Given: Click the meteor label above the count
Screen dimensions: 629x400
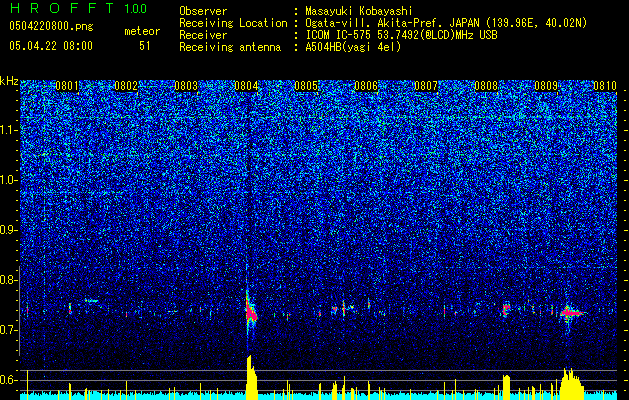Looking at the screenshot, I should [142, 31].
